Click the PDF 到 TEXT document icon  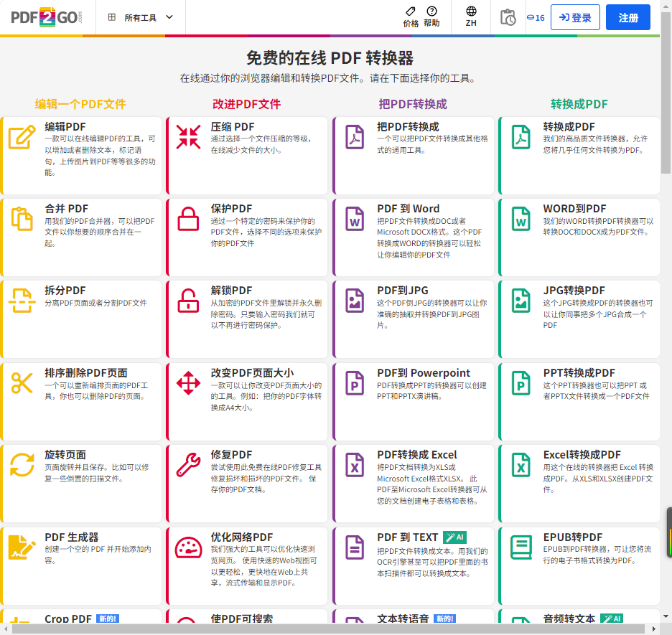point(355,547)
